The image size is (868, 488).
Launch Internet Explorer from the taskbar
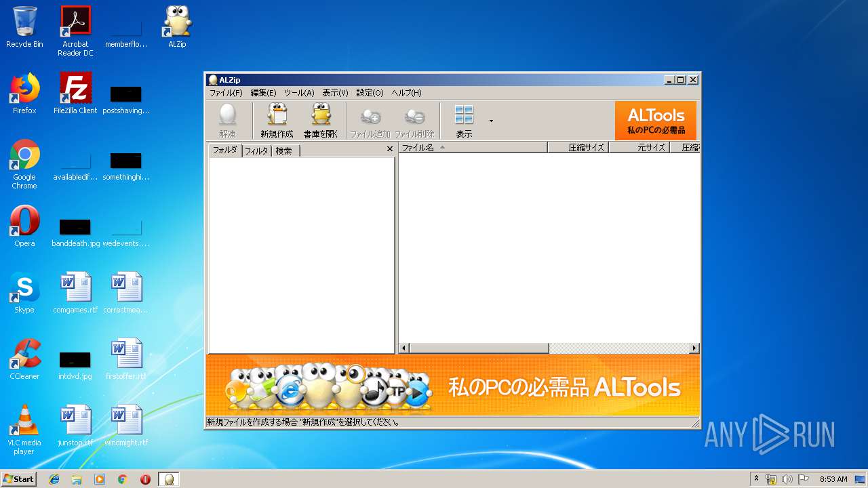pyautogui.click(x=54, y=479)
